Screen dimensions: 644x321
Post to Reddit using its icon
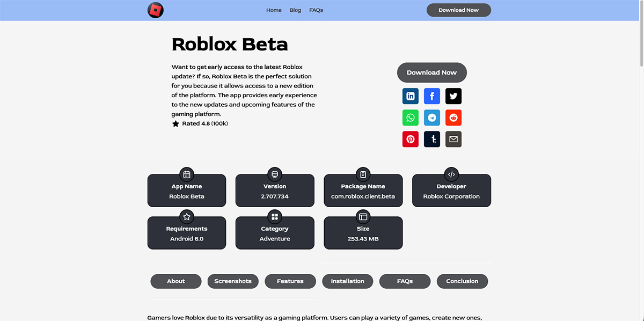(x=453, y=117)
